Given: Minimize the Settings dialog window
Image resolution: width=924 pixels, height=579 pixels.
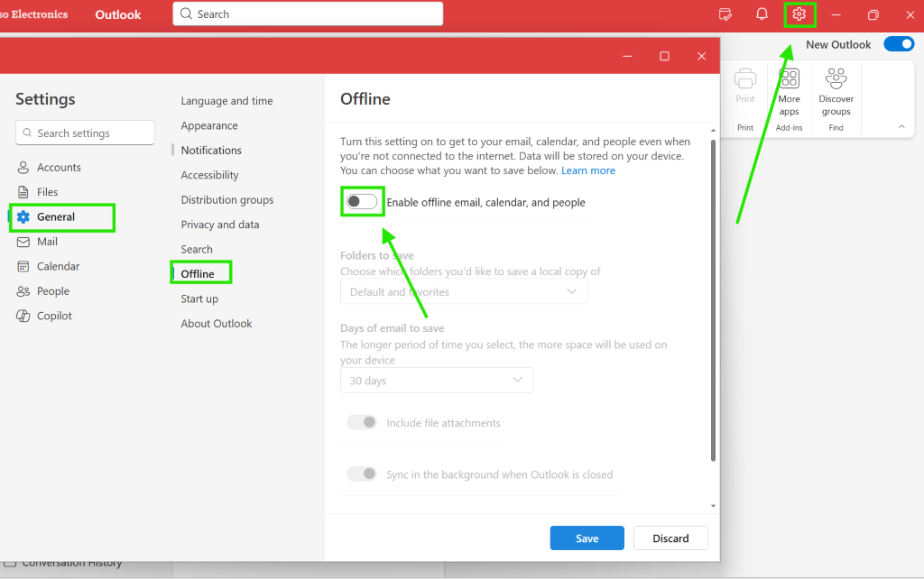Looking at the screenshot, I should (x=627, y=56).
